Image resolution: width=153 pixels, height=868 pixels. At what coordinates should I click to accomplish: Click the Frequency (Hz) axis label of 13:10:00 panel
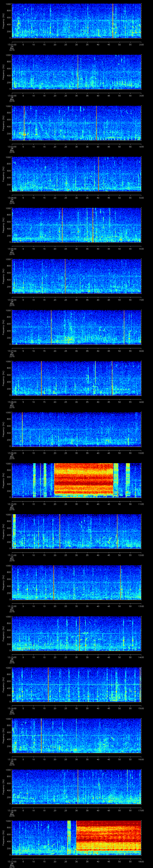pos(3,480)
